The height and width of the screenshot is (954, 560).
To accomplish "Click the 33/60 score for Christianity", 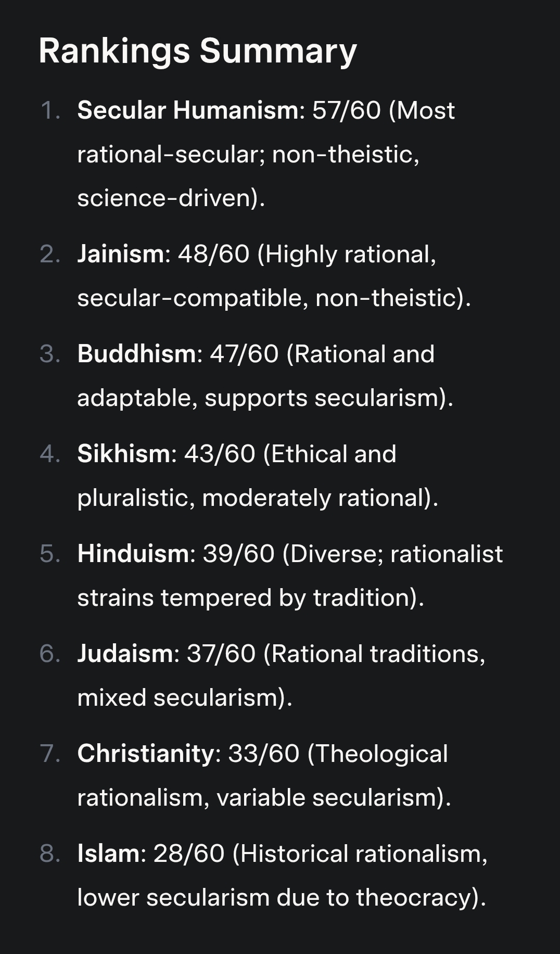I will tap(264, 754).
